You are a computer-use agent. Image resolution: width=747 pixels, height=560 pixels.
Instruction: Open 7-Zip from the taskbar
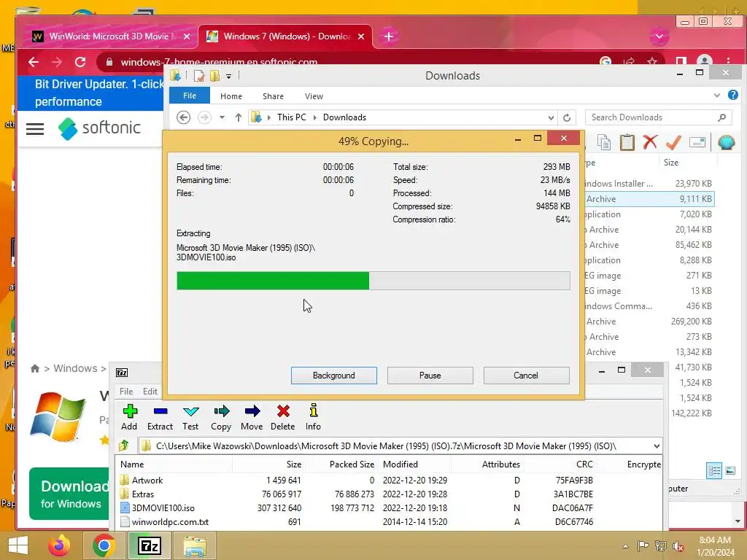[x=149, y=545]
